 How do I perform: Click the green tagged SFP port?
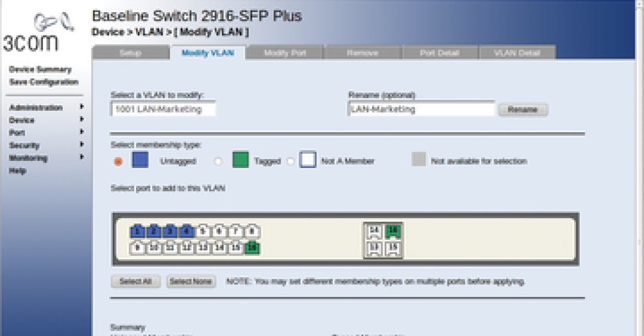(393, 232)
